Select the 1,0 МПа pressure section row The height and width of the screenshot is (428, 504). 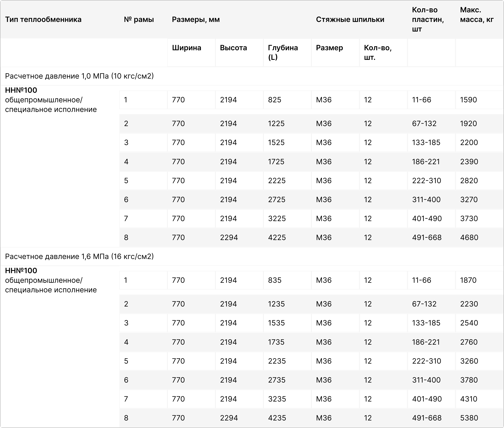(79, 76)
